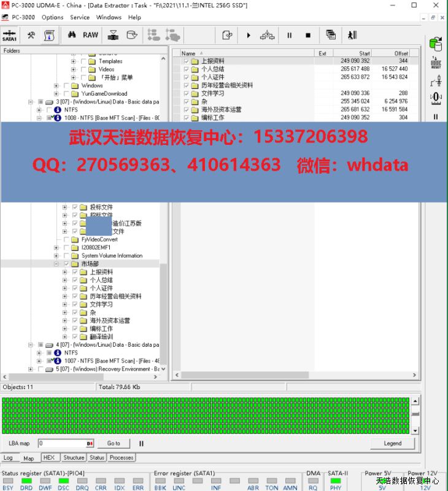Click the Legend button
Screen dimensions: 448x491
392,443
